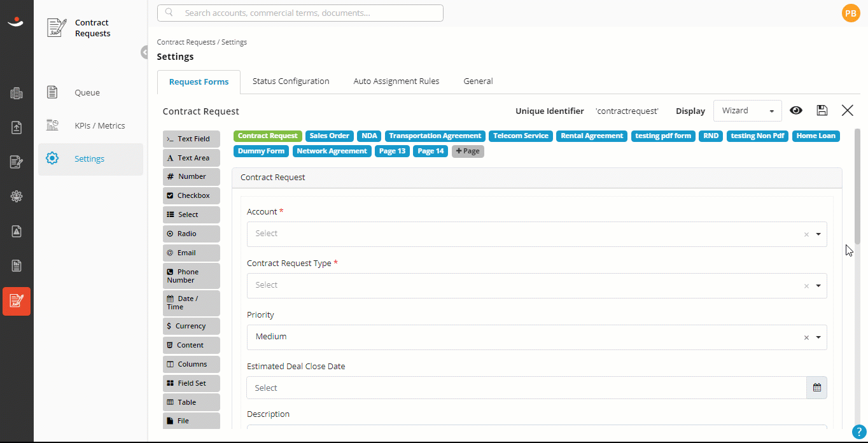Add a Field Set element
The width and height of the screenshot is (868, 443).
(x=192, y=383)
